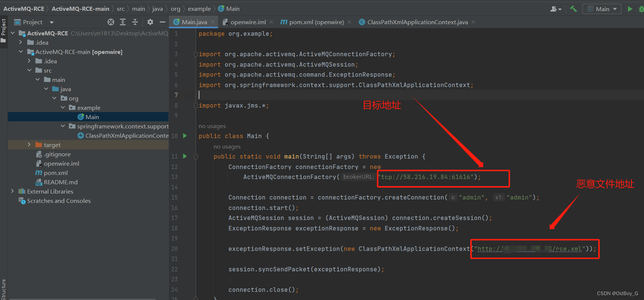Viewport: 644px width, 300px height.
Task: Open Project panel settings gear
Action: pyautogui.click(x=150, y=22)
